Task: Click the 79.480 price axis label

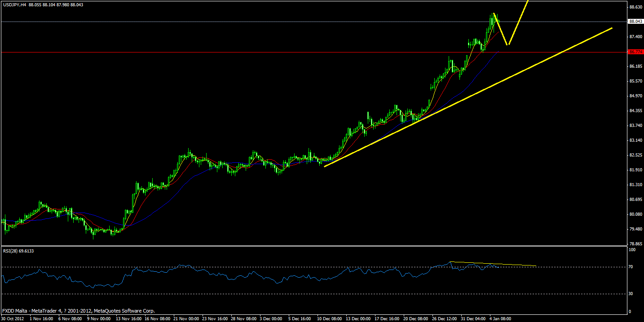Action: click(635, 229)
